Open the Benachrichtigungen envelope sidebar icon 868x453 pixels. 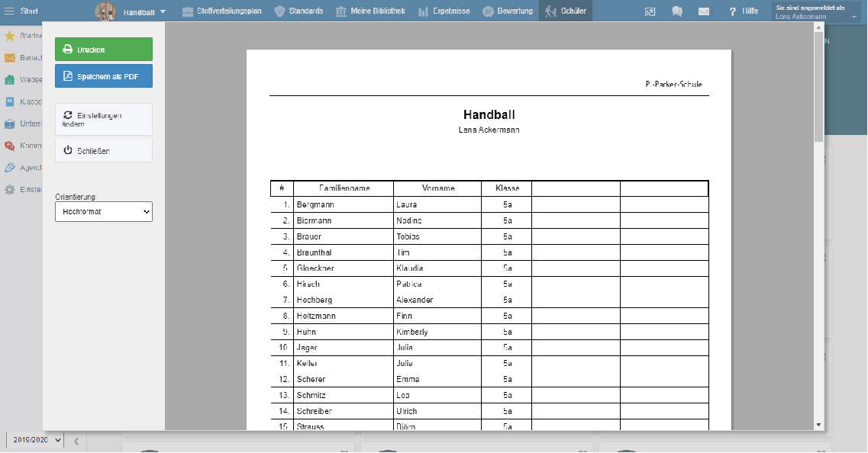tap(9, 57)
